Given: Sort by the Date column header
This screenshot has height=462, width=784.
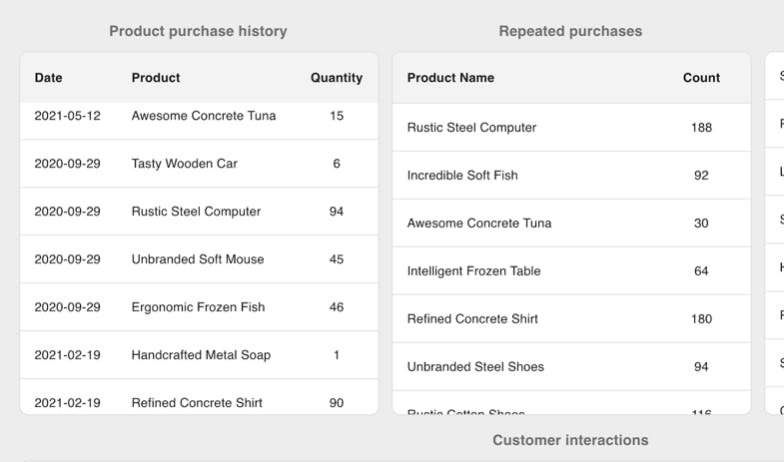Looking at the screenshot, I should click(x=48, y=78).
